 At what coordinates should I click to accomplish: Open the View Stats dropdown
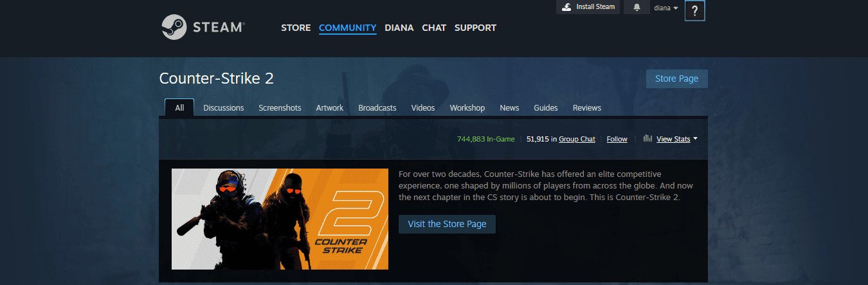click(x=676, y=139)
